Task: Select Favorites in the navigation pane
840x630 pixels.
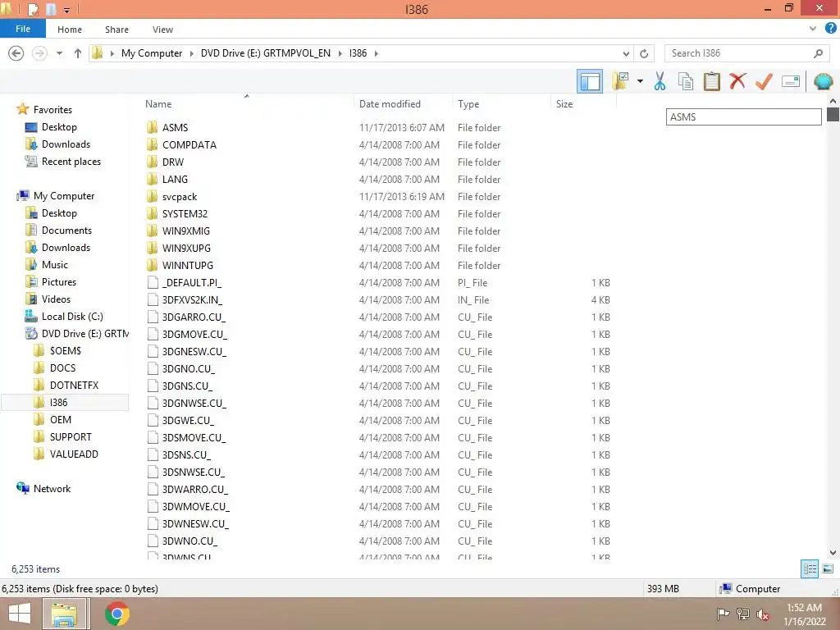Action: 52,109
